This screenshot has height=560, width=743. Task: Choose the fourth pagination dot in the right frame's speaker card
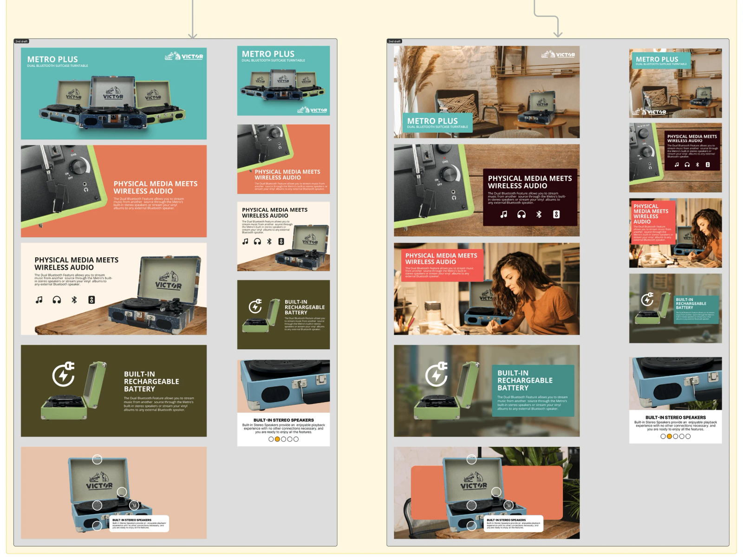(682, 436)
